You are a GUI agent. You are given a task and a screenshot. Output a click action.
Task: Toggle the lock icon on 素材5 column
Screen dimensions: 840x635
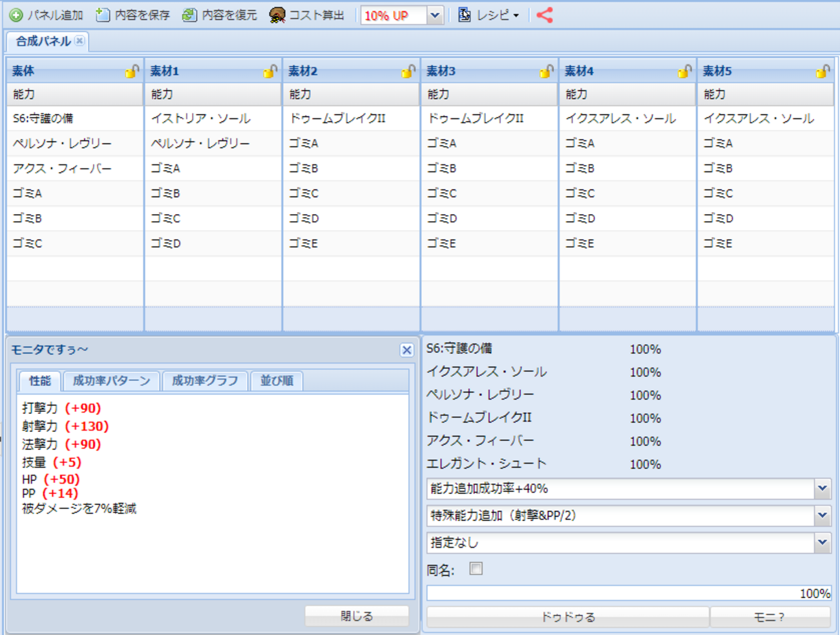tap(823, 71)
